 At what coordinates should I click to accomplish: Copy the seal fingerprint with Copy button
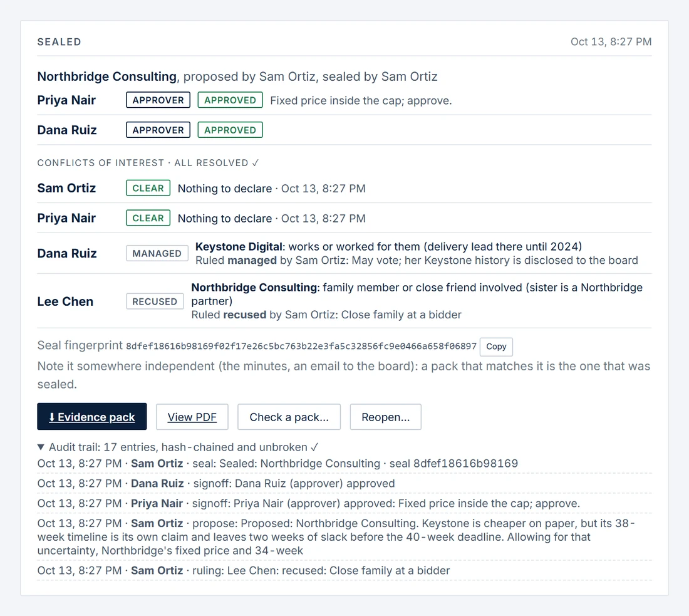[x=496, y=347]
